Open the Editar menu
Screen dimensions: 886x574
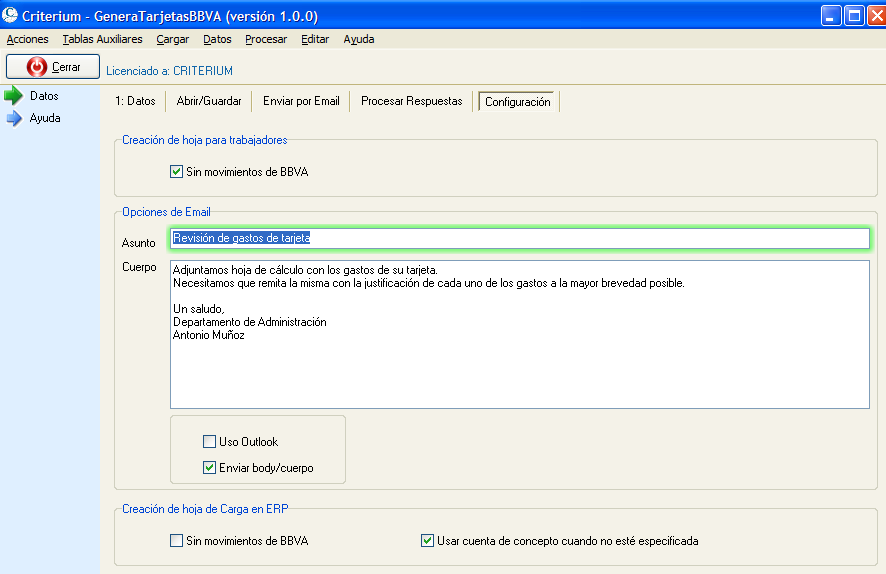point(315,39)
